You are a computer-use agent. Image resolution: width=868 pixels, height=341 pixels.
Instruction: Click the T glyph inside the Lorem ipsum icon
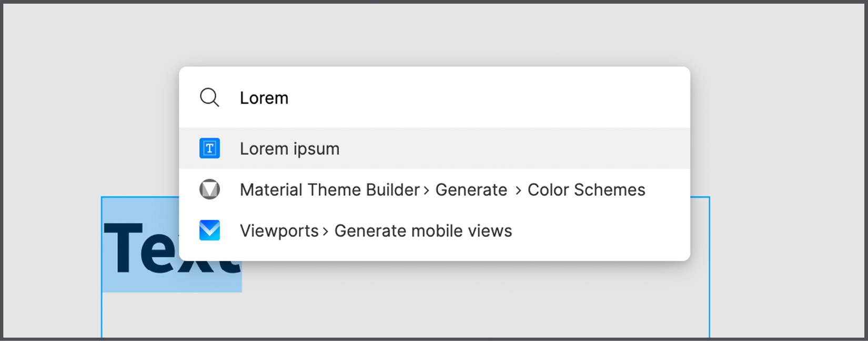point(209,148)
